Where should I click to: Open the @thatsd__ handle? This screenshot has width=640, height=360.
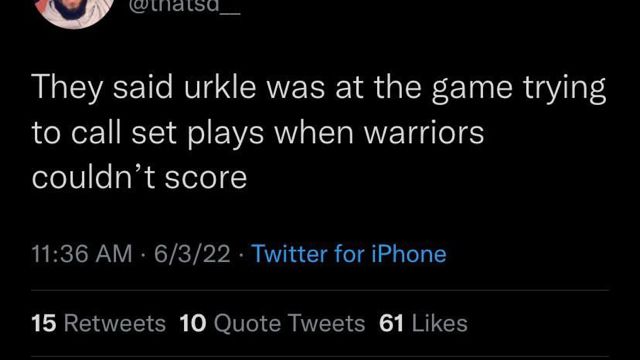point(184,7)
